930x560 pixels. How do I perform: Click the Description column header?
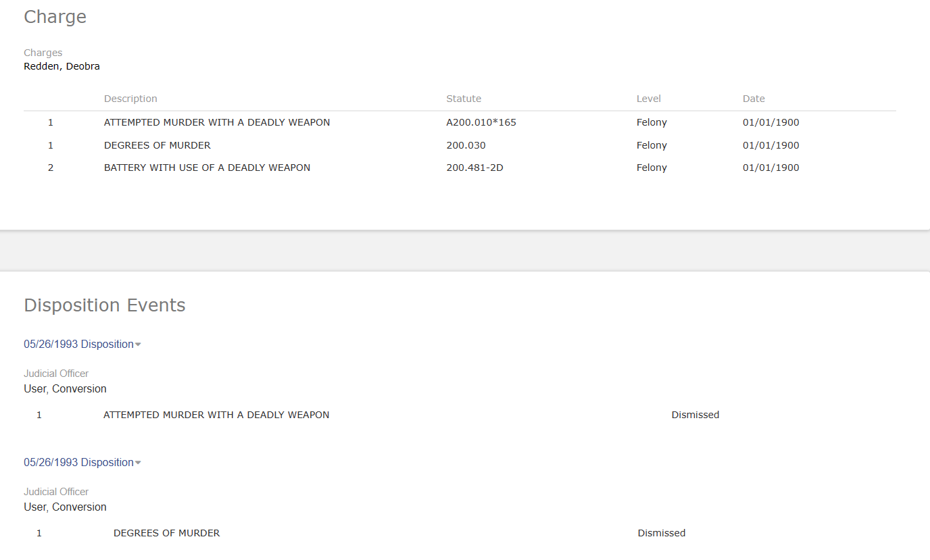pos(130,99)
